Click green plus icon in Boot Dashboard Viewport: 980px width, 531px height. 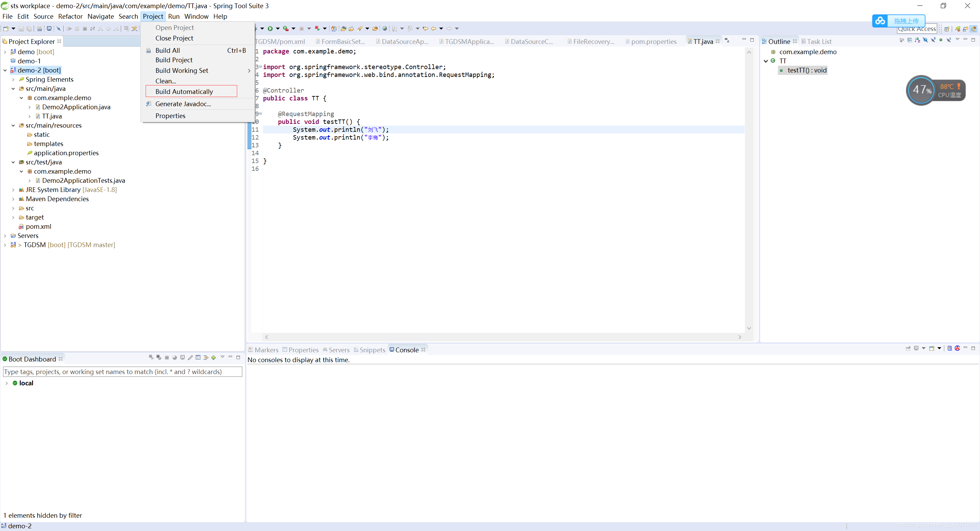[213, 357]
